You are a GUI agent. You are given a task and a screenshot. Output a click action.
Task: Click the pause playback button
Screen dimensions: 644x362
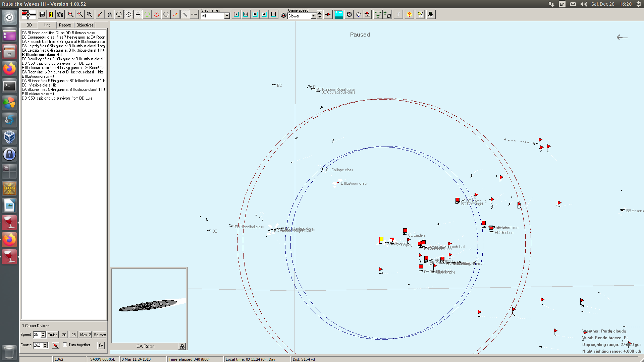[x=274, y=14]
